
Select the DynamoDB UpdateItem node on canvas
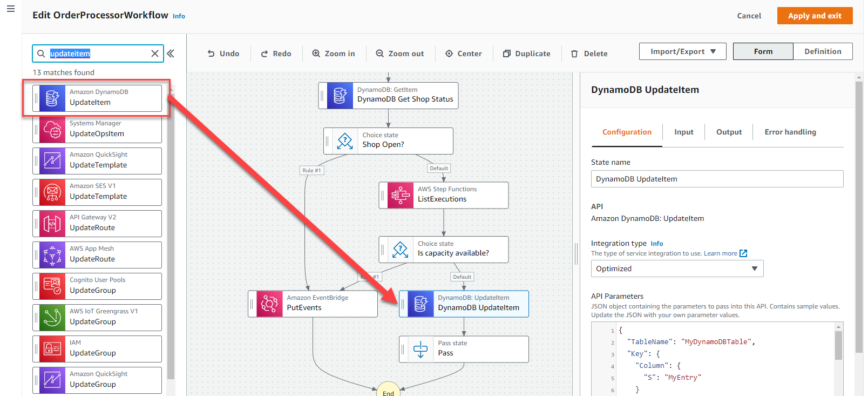(x=464, y=304)
